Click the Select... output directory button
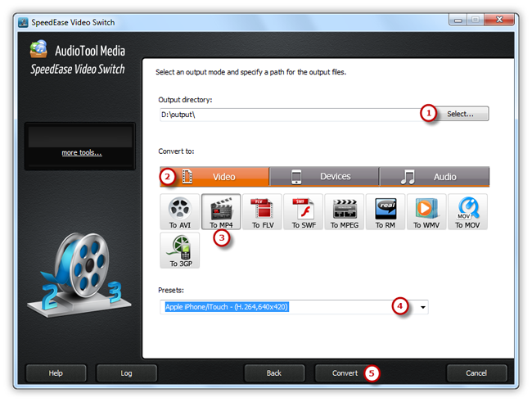Screen dimensions: 532x402 coord(461,114)
